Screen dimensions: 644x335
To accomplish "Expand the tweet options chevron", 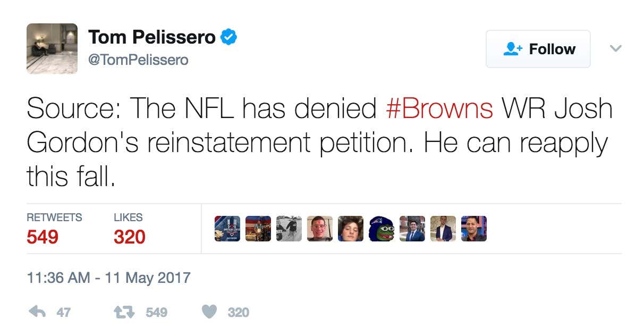I will click(x=615, y=48).
